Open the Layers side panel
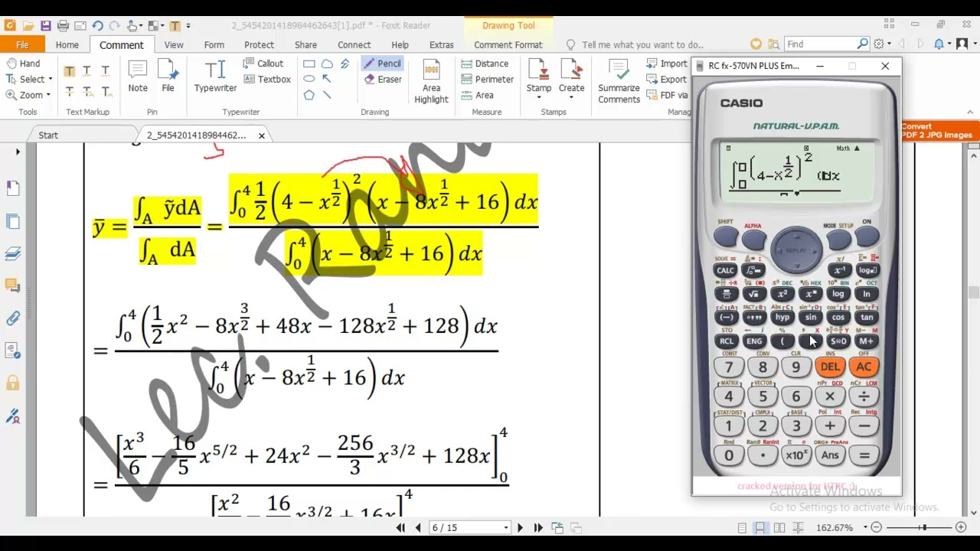The height and width of the screenshot is (551, 980). (13, 253)
